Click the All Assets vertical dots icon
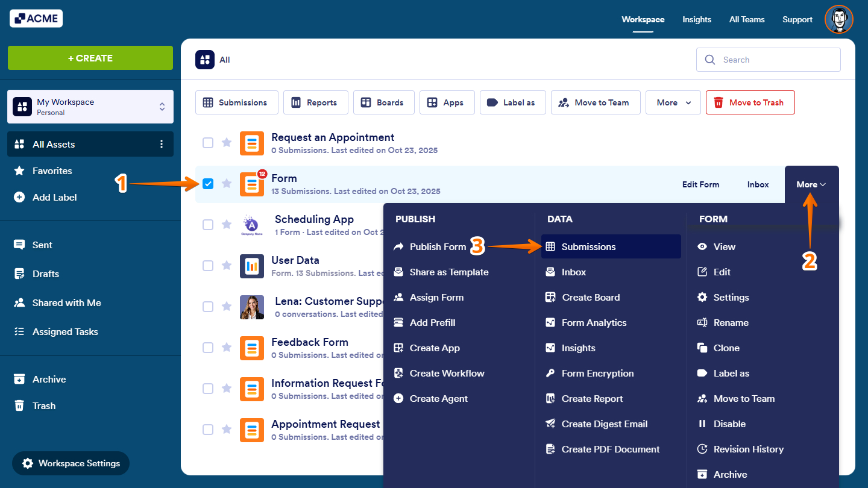Screen dimensions: 868x488 pos(161,144)
